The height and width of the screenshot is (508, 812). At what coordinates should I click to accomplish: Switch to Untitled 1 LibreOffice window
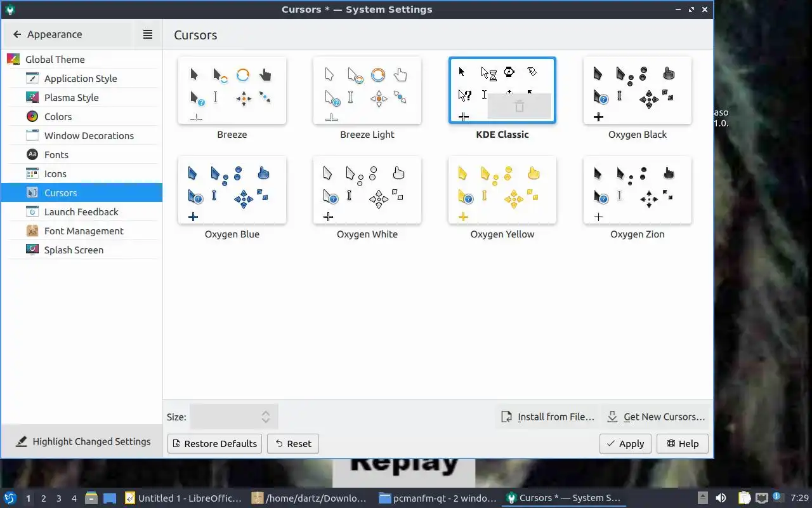pyautogui.click(x=183, y=498)
